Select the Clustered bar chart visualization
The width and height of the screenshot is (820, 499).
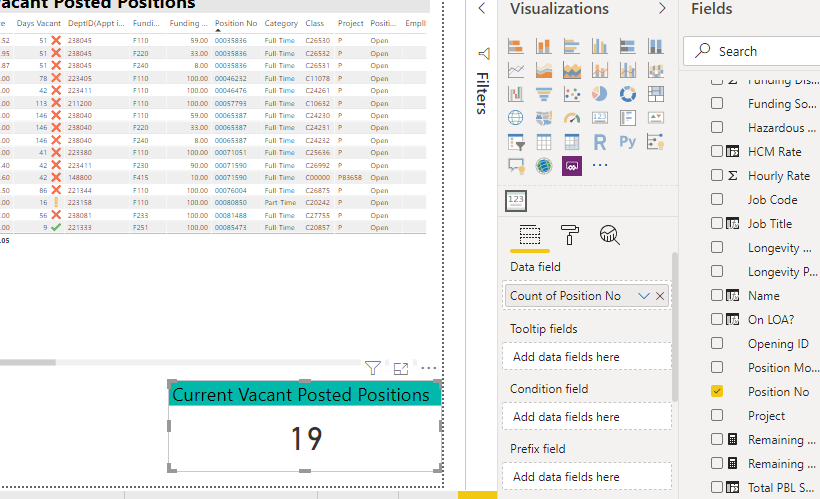[x=572, y=46]
